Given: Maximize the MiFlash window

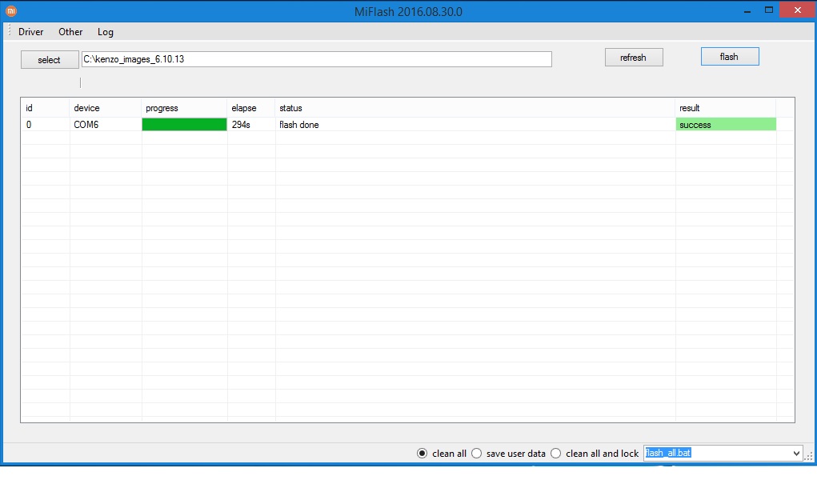Looking at the screenshot, I should (x=769, y=10).
